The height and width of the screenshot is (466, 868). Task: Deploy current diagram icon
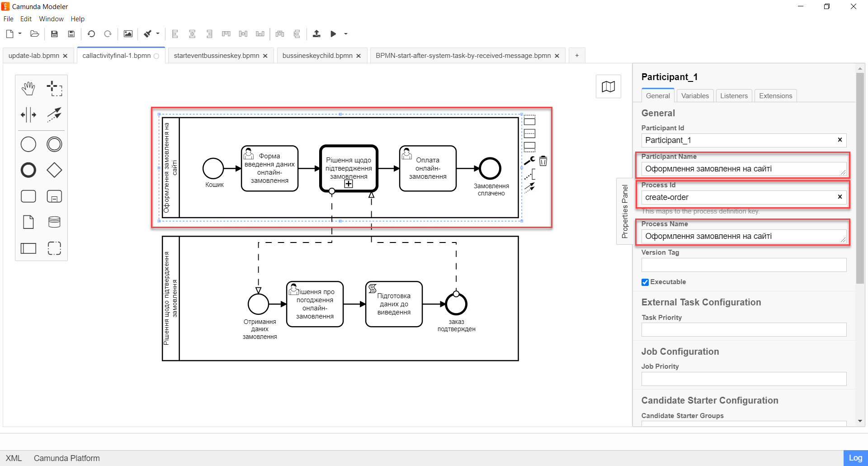pyautogui.click(x=316, y=34)
